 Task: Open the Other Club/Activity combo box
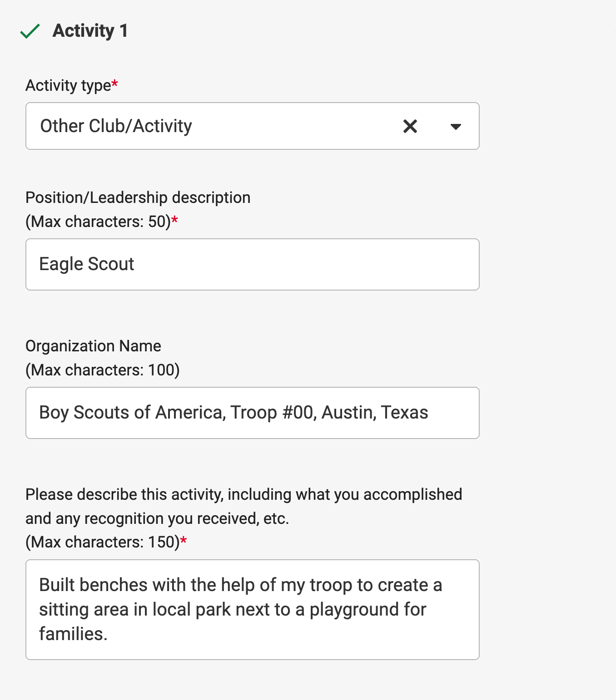pos(204,126)
